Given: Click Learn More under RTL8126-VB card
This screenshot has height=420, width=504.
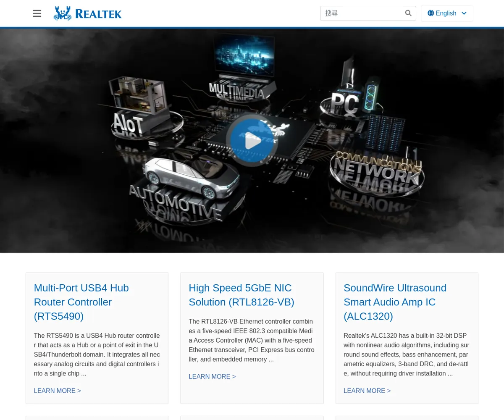Looking at the screenshot, I should [x=212, y=376].
